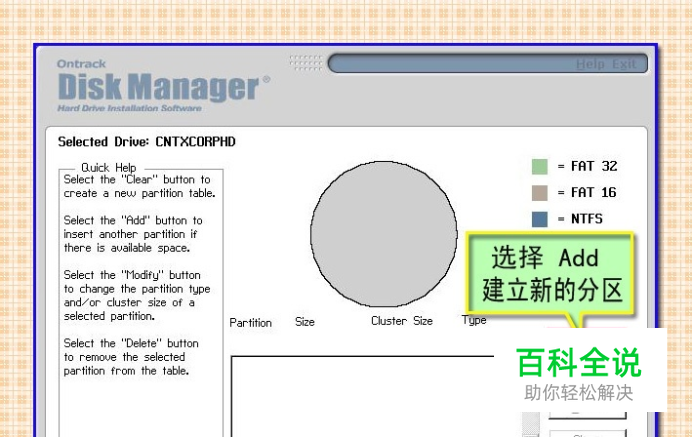Click the Cluster Size column header
This screenshot has width=692, height=437.
pyautogui.click(x=402, y=321)
